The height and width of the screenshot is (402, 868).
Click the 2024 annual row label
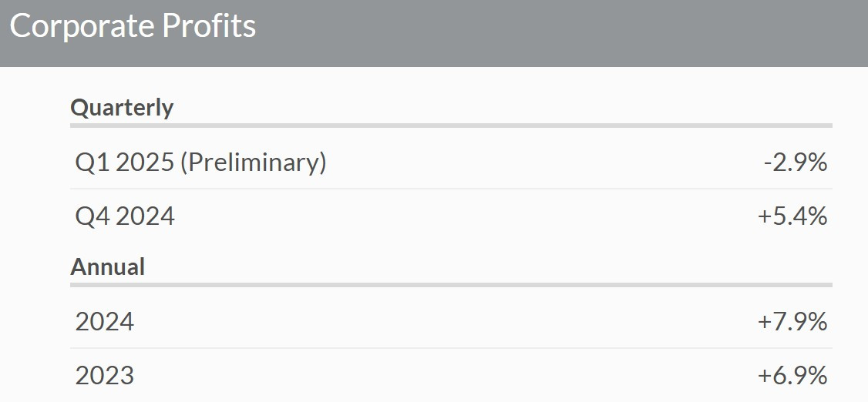tap(105, 322)
